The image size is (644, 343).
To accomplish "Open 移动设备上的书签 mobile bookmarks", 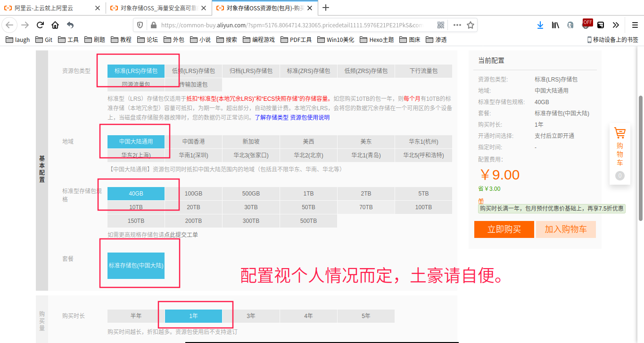I will pyautogui.click(x=612, y=40).
